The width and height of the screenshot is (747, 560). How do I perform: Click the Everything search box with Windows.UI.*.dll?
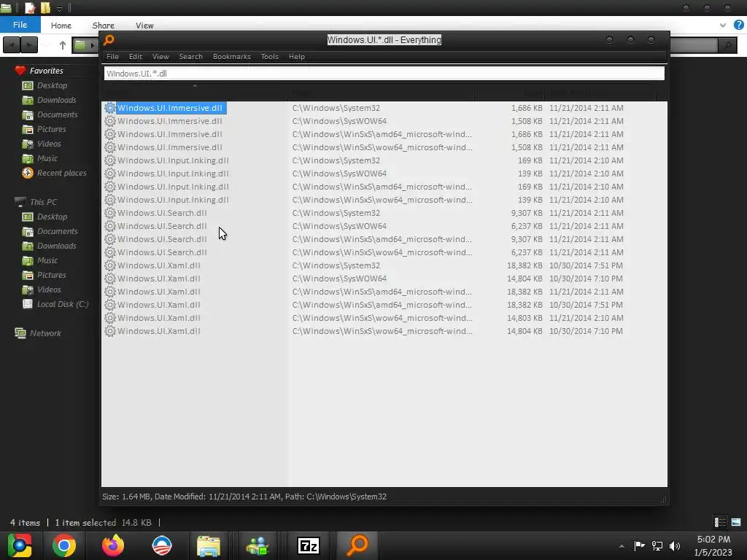pyautogui.click(x=384, y=74)
